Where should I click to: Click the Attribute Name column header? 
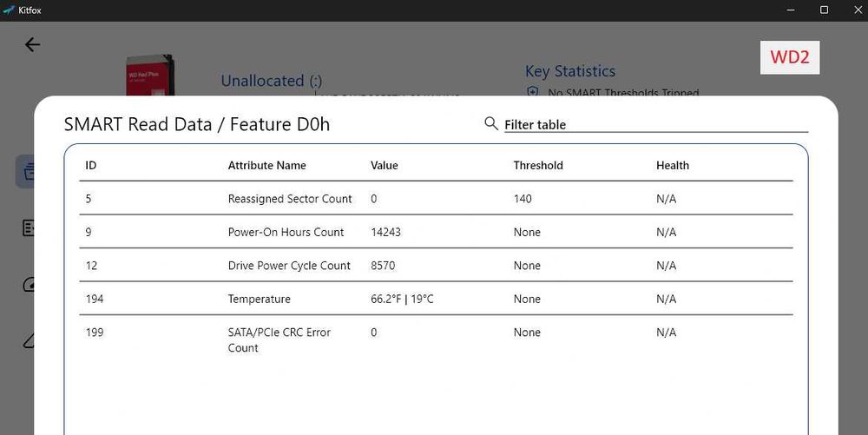[x=266, y=165]
